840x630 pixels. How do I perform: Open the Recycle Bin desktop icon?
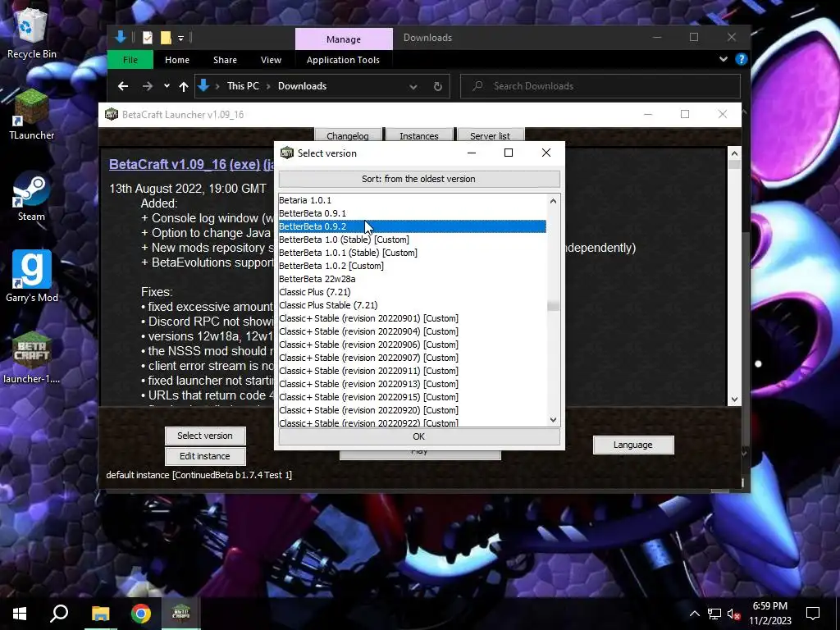32,34
